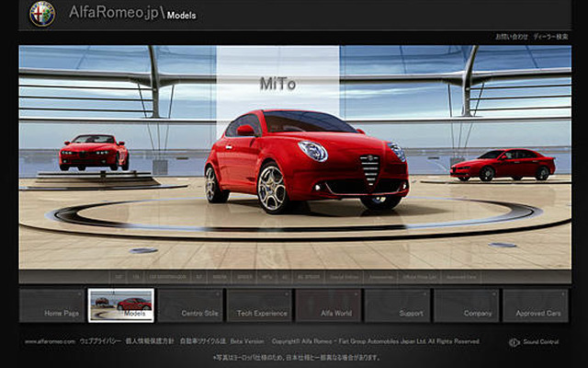
Task: Open Accessories in the model strip
Action: click(x=380, y=277)
